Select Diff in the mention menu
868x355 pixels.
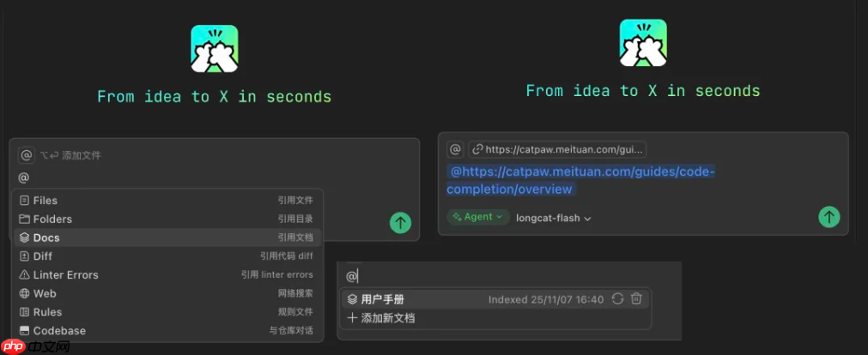[x=167, y=256]
